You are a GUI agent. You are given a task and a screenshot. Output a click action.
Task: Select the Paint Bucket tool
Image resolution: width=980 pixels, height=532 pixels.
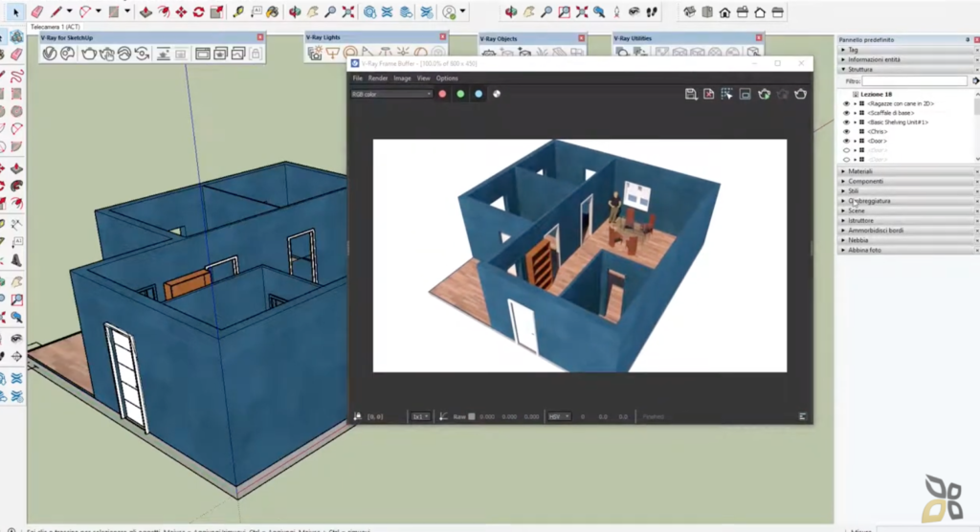click(x=273, y=11)
